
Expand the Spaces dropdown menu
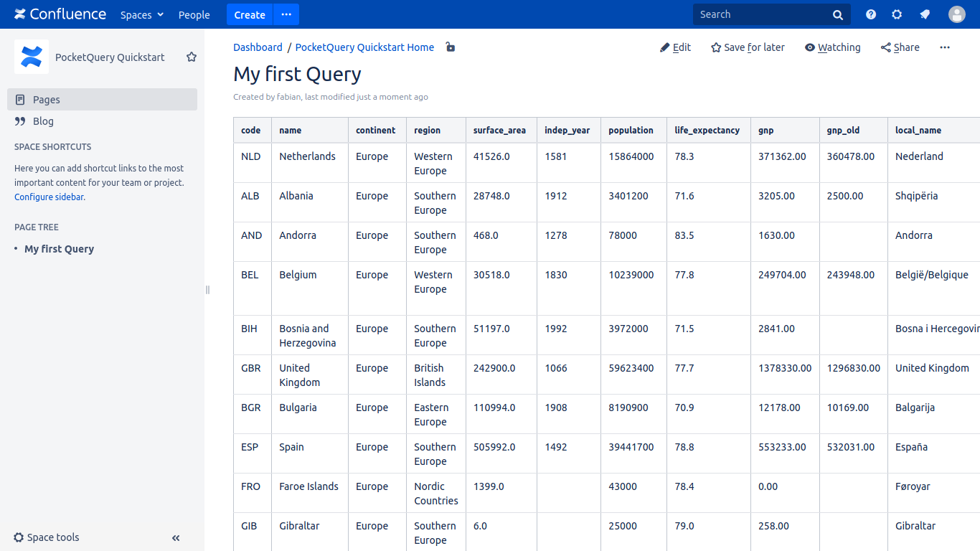(142, 15)
